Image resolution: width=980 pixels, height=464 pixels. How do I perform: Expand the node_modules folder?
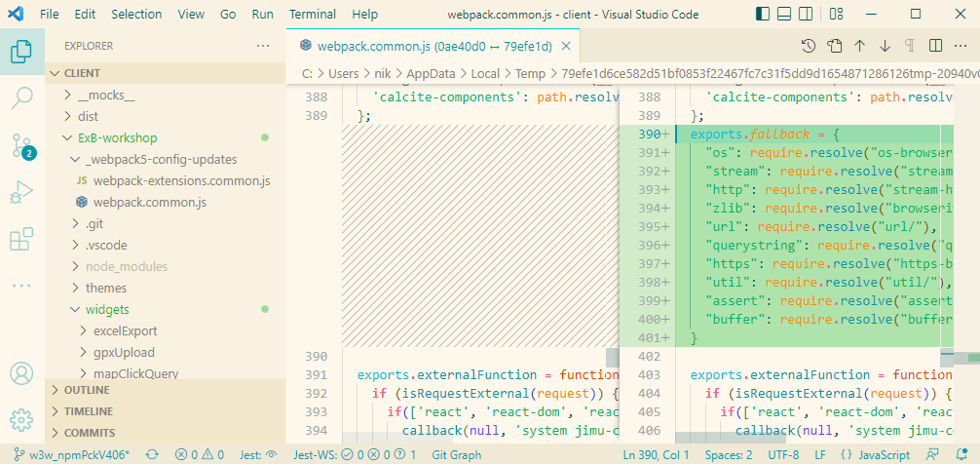click(x=166, y=266)
